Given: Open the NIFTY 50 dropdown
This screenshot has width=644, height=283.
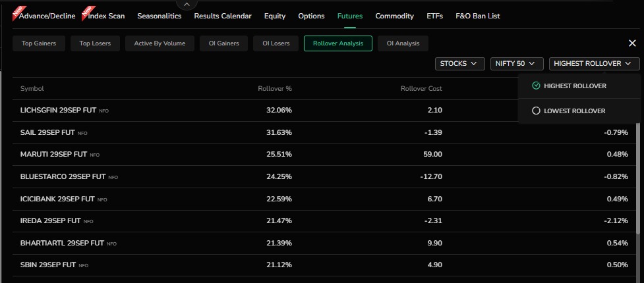Looking at the screenshot, I should coord(517,64).
